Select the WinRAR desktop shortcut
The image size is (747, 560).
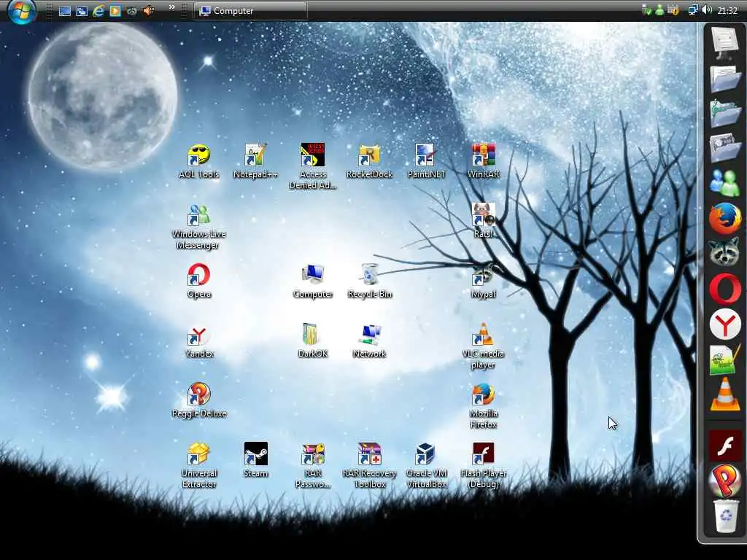click(483, 161)
